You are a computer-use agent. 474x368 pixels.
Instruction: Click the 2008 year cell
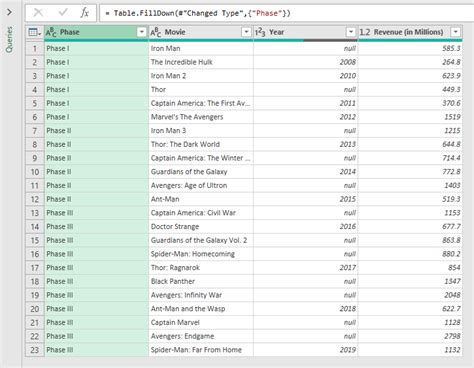pos(306,62)
